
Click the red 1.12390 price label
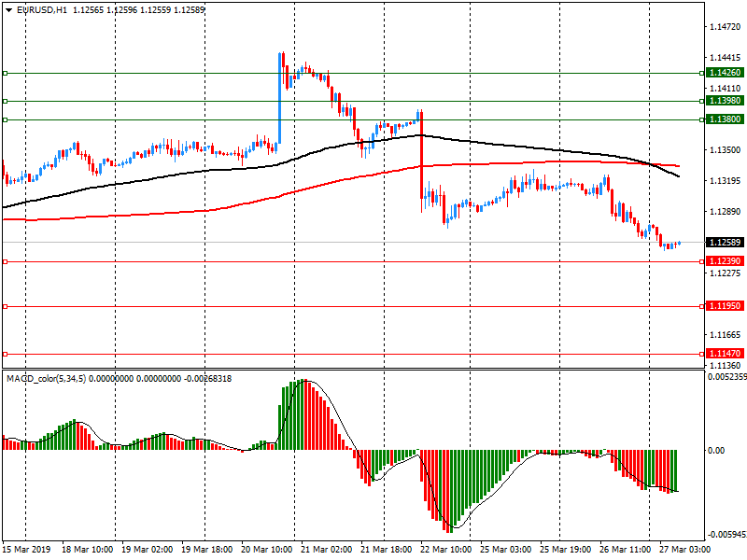click(725, 261)
